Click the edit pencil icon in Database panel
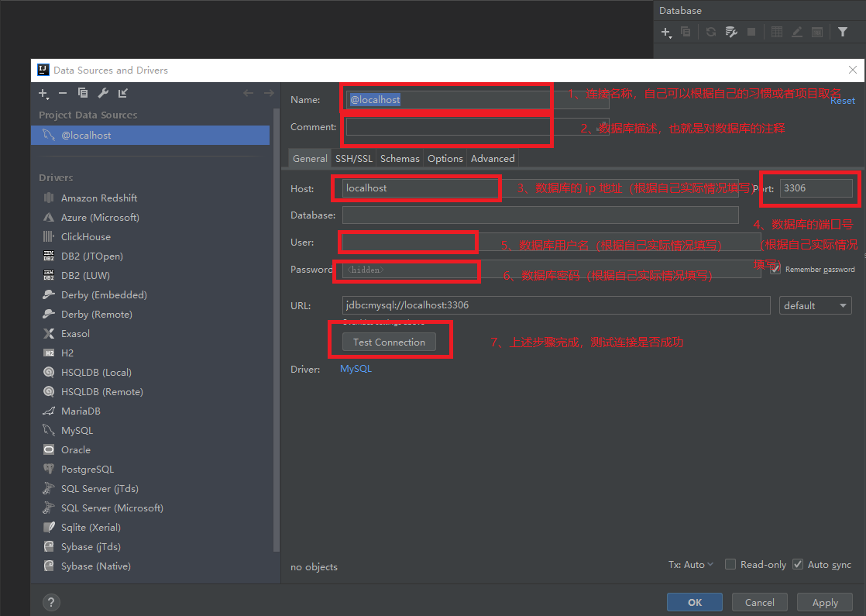866x616 pixels. [796, 32]
